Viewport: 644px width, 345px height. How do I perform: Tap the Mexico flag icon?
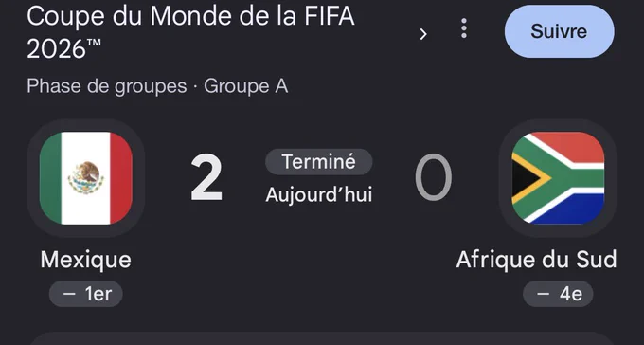tap(86, 178)
